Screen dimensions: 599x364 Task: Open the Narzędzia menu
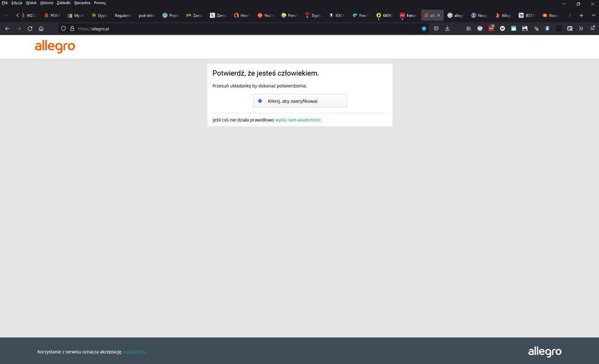coord(82,2)
